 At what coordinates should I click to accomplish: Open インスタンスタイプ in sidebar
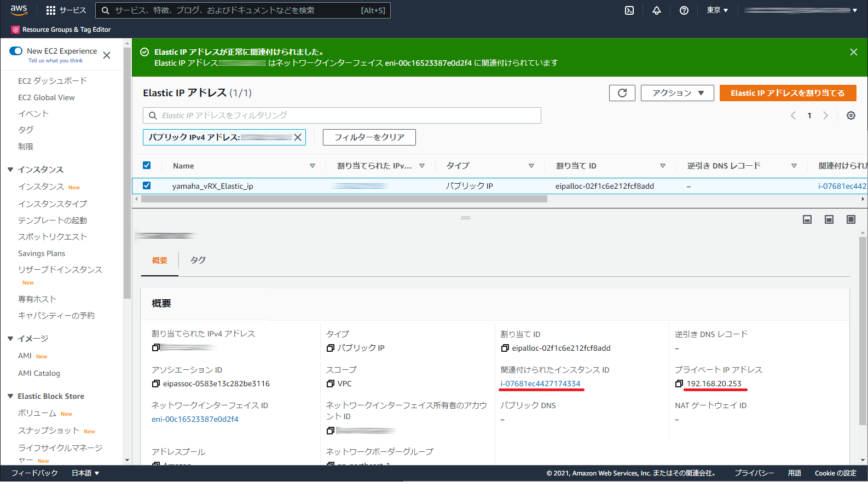(x=53, y=204)
